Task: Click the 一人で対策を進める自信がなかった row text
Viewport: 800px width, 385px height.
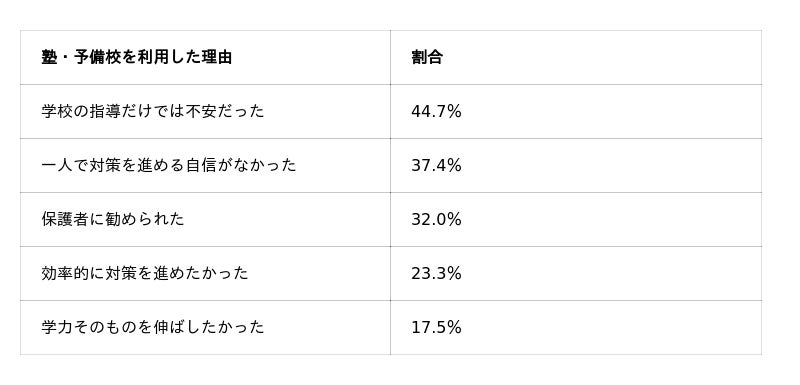Action: coord(168,165)
